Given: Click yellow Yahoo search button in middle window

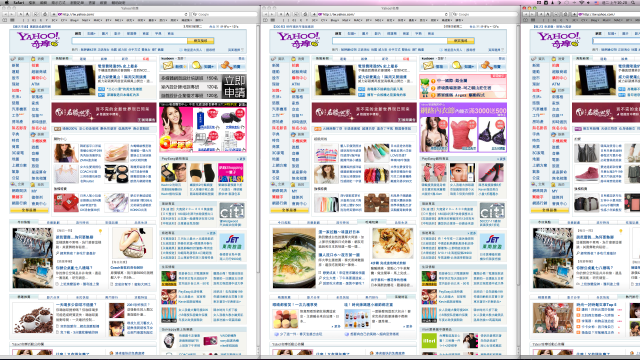Looking at the screenshot, I should coord(461,41).
